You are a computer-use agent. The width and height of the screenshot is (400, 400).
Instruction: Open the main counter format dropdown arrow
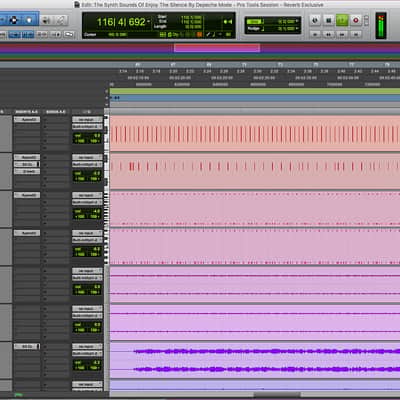(x=149, y=22)
